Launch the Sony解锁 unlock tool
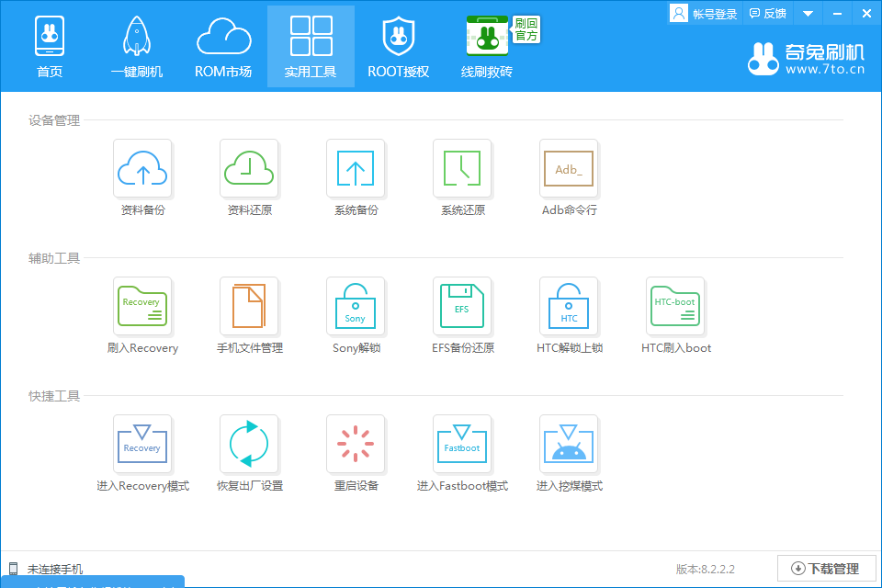Screen dimensions: 882x588 tap(356, 306)
